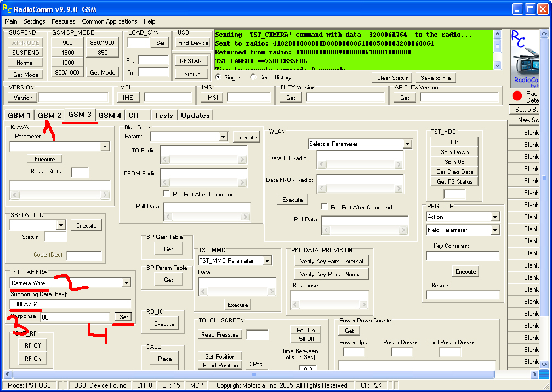Click the USB Status button
This screenshot has height=392, width=552.
[192, 75]
